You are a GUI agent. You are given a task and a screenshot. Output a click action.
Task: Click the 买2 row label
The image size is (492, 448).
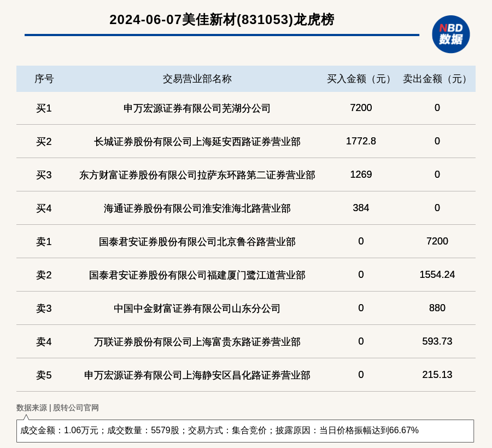[44, 142]
